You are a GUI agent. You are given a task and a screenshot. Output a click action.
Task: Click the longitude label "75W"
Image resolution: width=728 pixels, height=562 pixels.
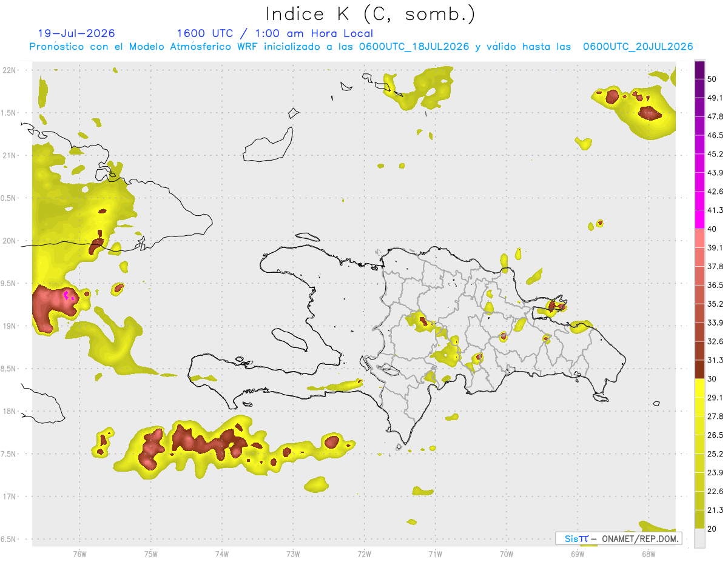point(151,554)
